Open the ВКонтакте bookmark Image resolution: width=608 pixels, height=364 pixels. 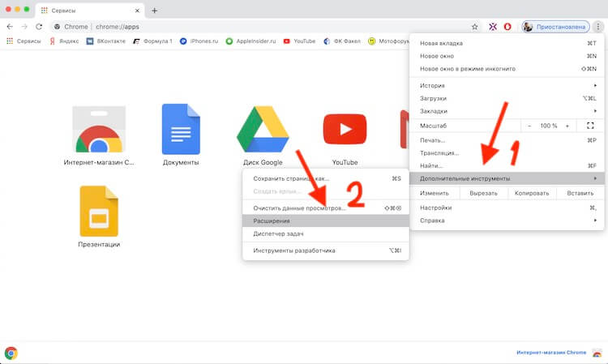tap(106, 41)
